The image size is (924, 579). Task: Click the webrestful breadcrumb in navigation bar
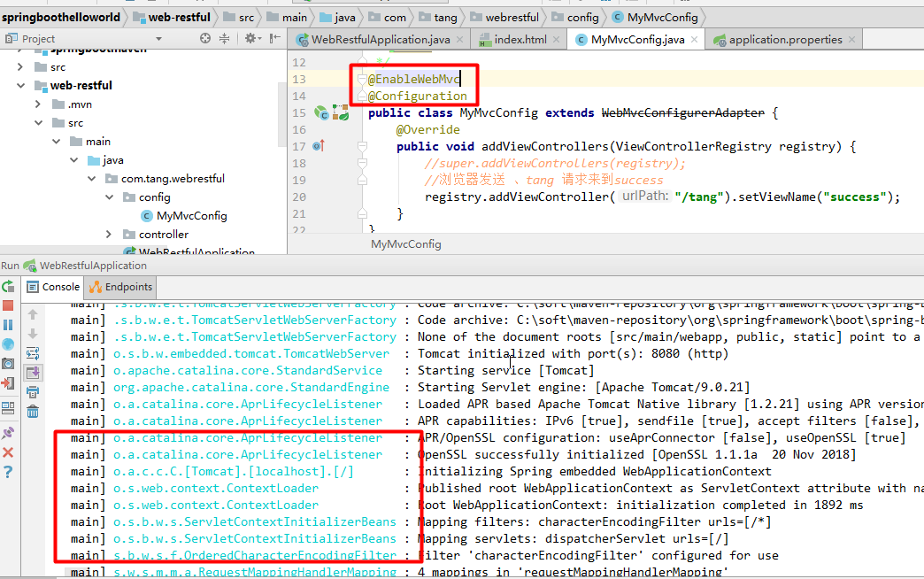point(504,17)
